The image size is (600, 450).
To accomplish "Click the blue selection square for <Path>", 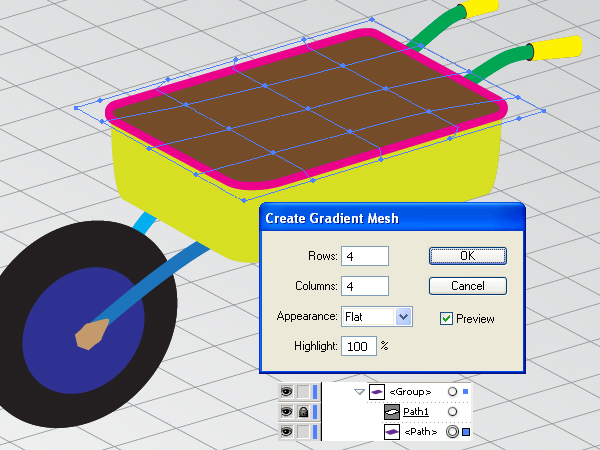I will tap(466, 432).
